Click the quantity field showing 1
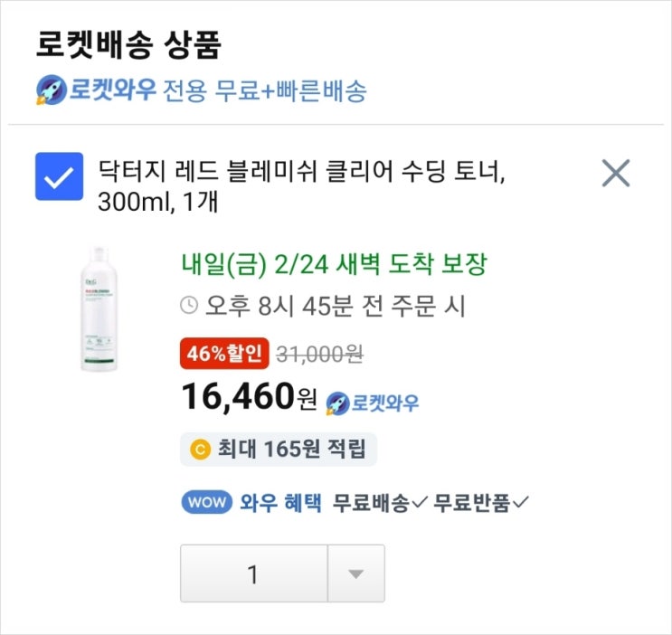Viewport: 672px width, 635px height. [252, 573]
